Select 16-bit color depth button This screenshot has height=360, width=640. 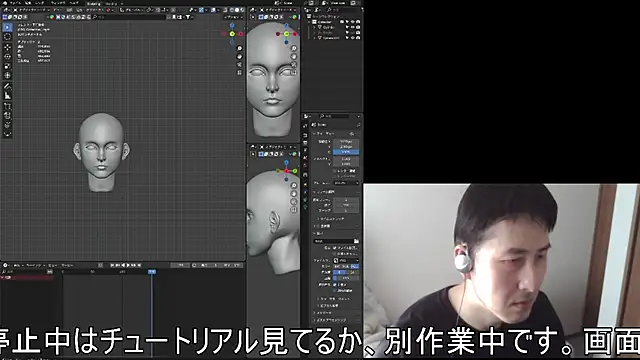pos(353,272)
